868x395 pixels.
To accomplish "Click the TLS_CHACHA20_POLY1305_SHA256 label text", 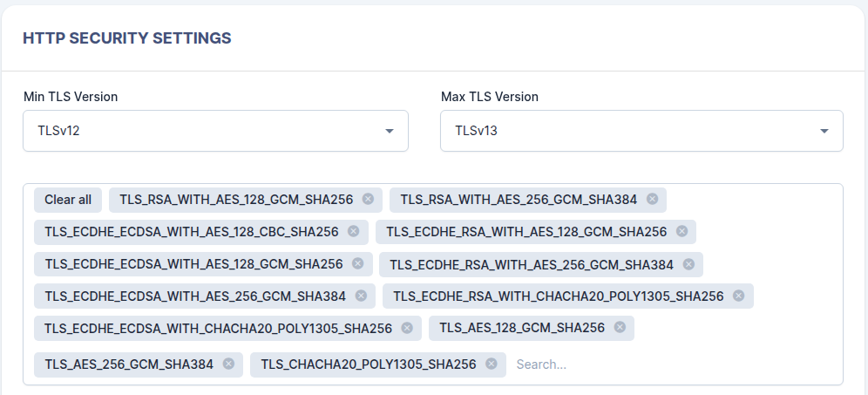I will (x=369, y=364).
